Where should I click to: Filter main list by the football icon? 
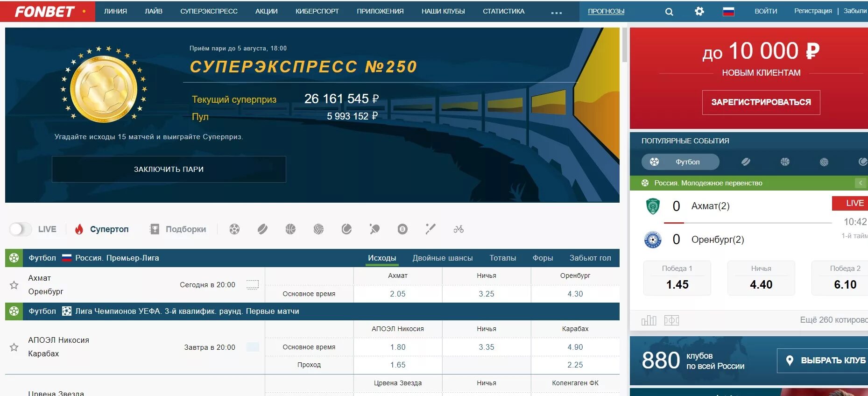[234, 229]
